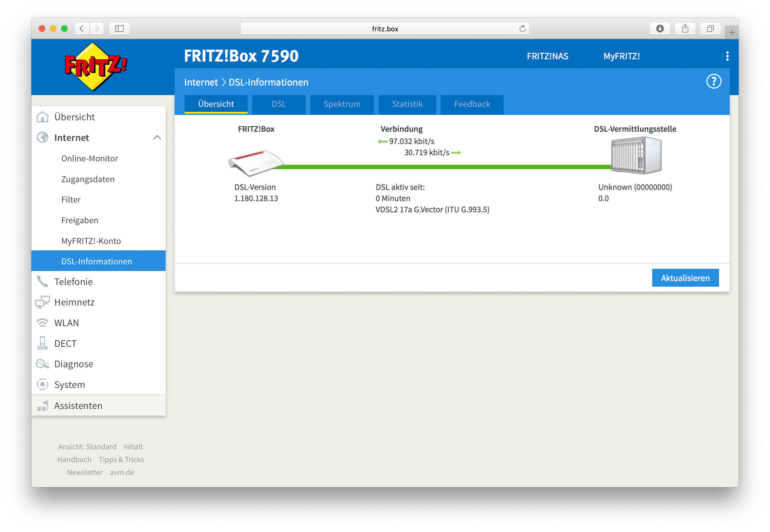
Task: Click the 0 Minuten uptime text
Action: [x=393, y=198]
